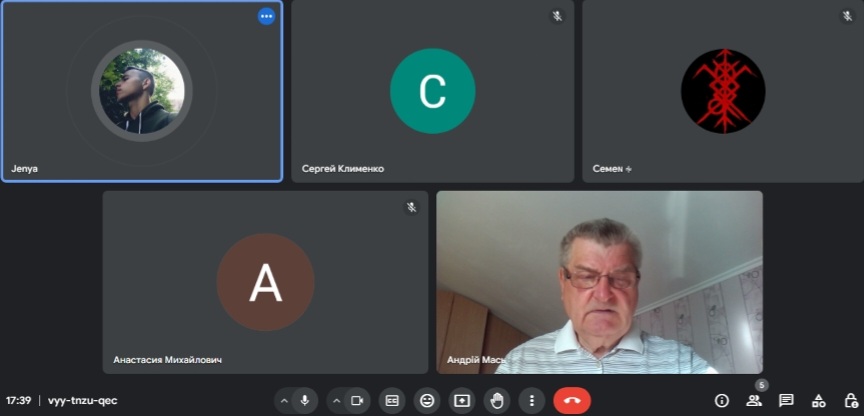Screen dimensions: 864x416
Task: Show the participants people panel
Action: tap(754, 401)
